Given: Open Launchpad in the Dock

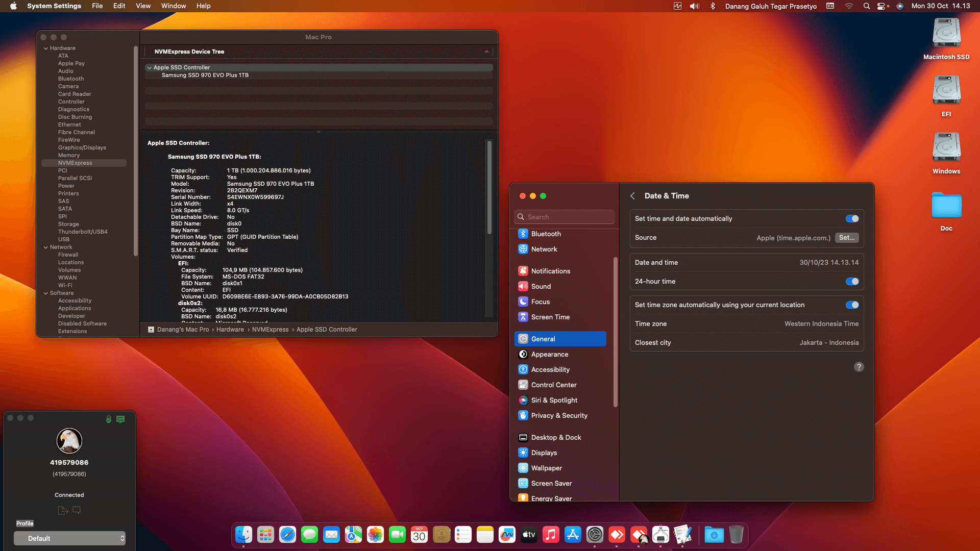Looking at the screenshot, I should coord(265,535).
